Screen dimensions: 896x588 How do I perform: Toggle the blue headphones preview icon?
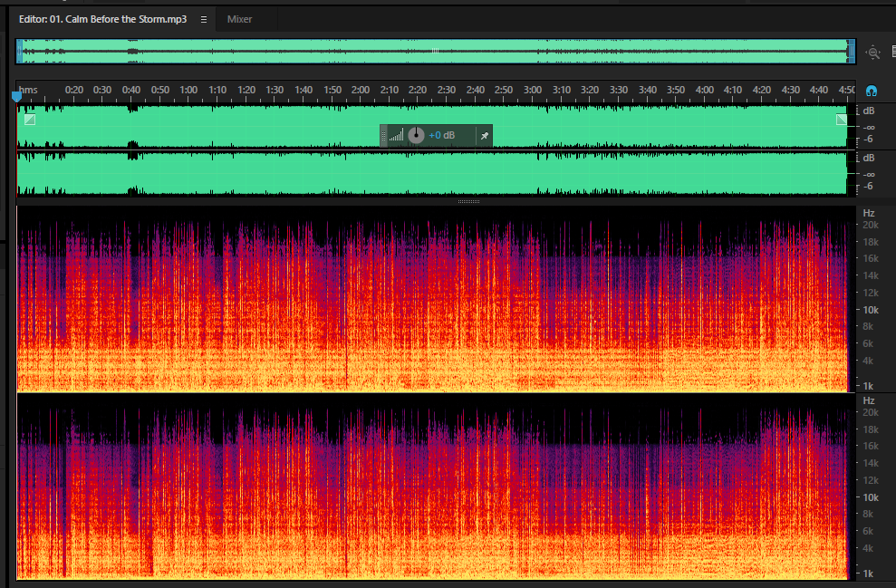click(x=871, y=91)
